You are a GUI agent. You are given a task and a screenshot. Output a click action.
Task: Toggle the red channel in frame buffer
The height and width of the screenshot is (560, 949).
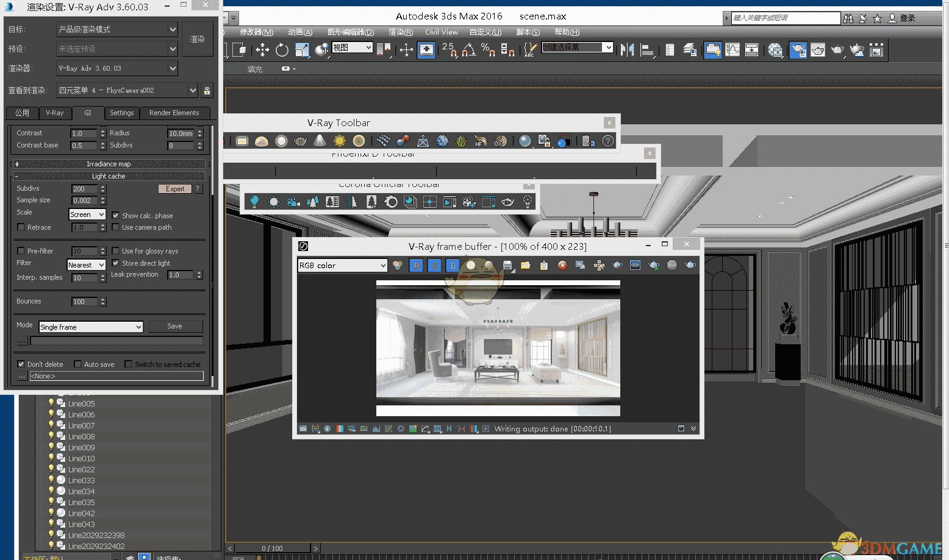coord(417,266)
